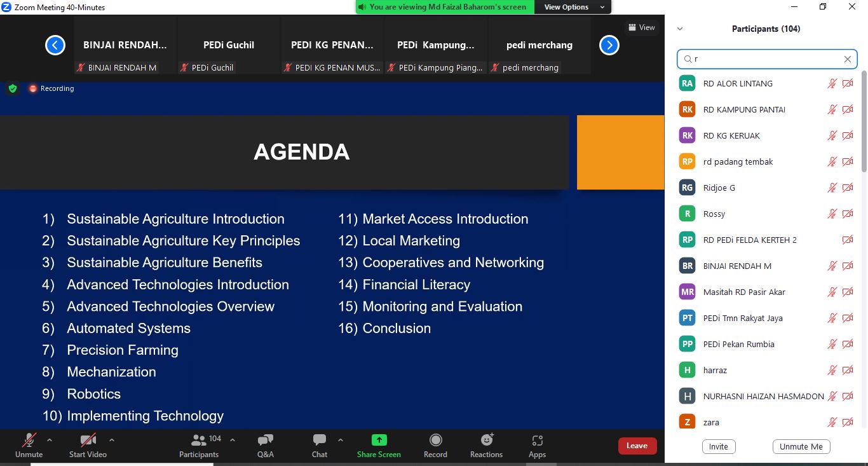Select the pedi merchang video thumbnail
The height and width of the screenshot is (466, 868).
pos(539,45)
